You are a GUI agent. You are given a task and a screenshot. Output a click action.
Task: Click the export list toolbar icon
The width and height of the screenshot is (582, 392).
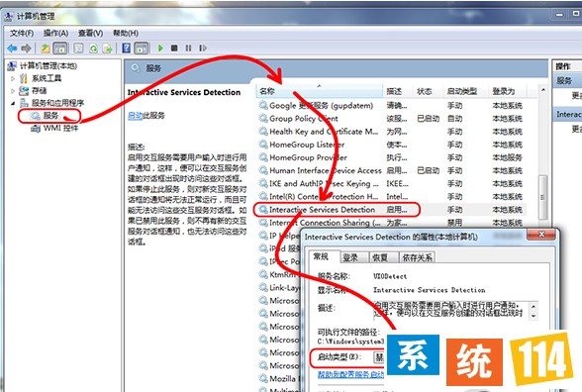[107, 49]
